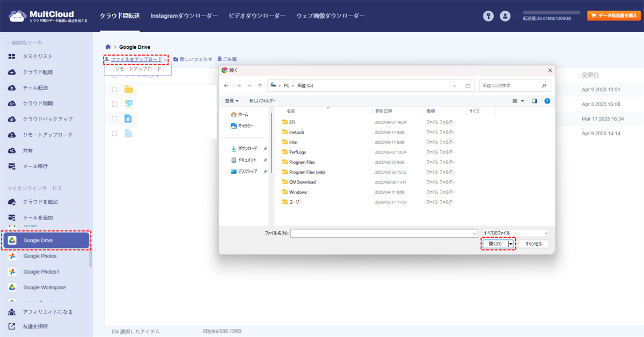Screen dimensions: 644x337
Task: Open the 整理 dropdown menu
Action: [232, 100]
